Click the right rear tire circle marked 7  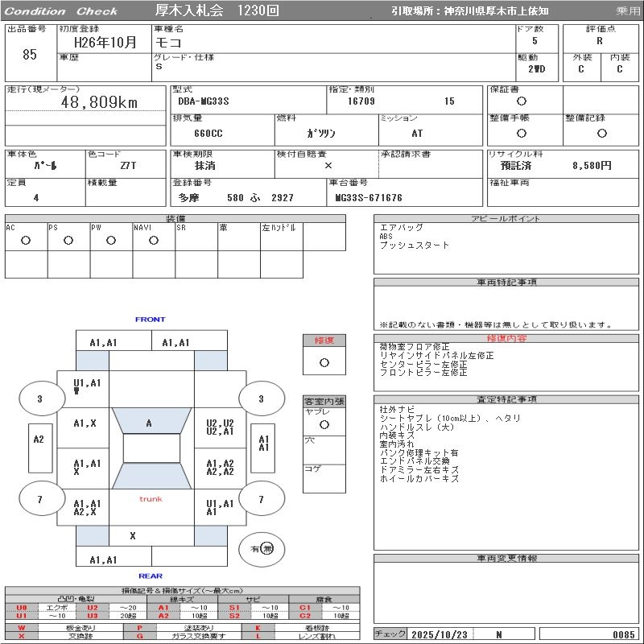pyautogui.click(x=261, y=499)
